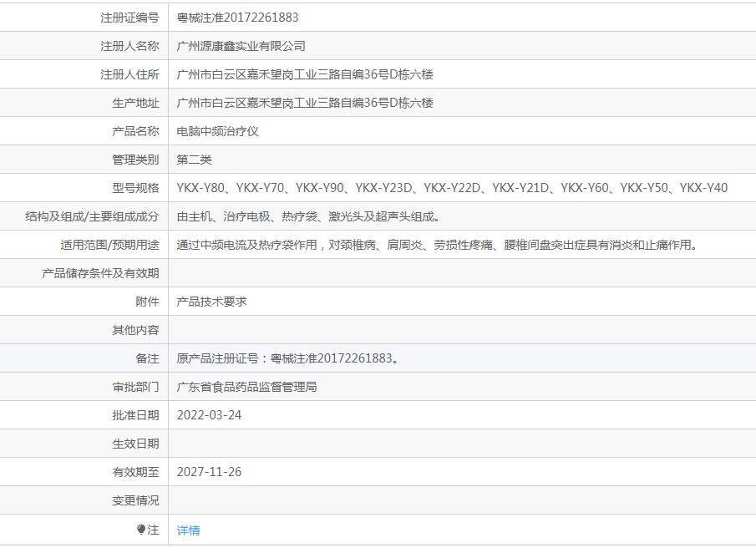
Task: Click the lightbulb icon beside 注
Action: click(x=141, y=530)
